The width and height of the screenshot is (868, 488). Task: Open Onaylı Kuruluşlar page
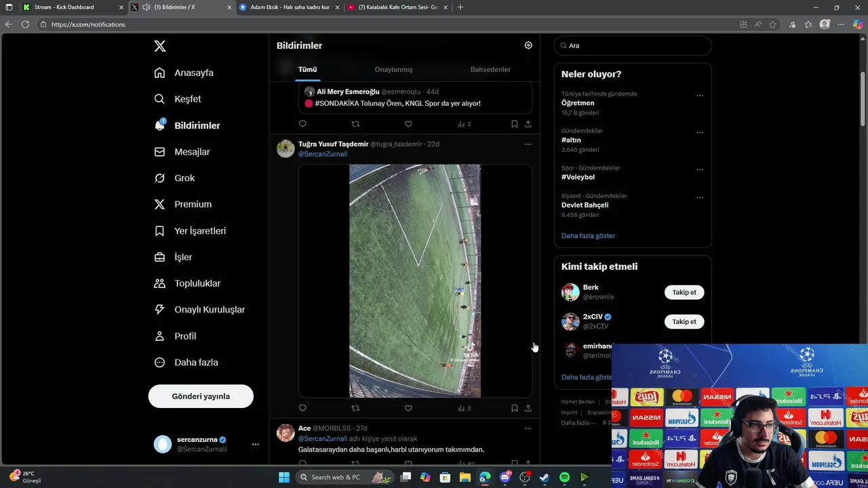[x=199, y=310]
